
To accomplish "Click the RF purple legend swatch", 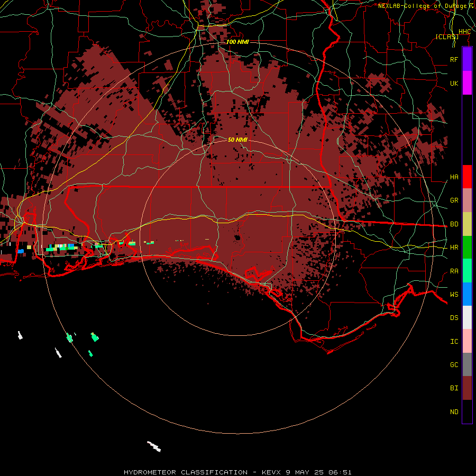I will (x=467, y=59).
